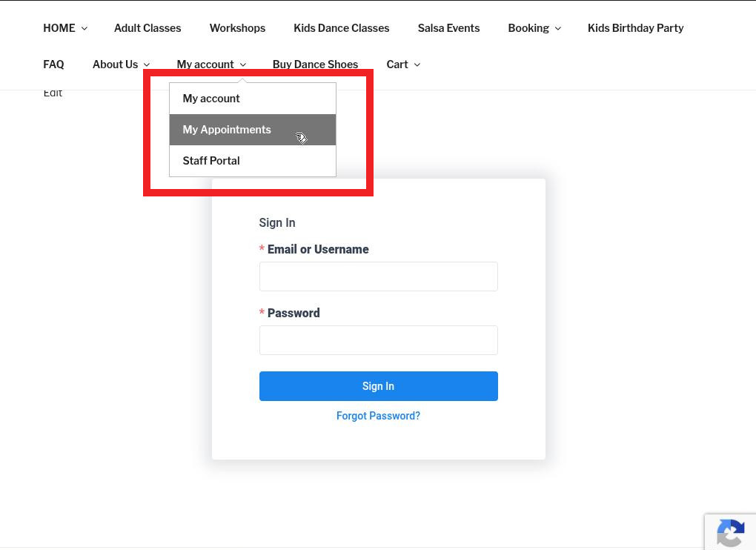The width and height of the screenshot is (756, 550).
Task: Expand the Cart menu chevron
Action: 417,65
